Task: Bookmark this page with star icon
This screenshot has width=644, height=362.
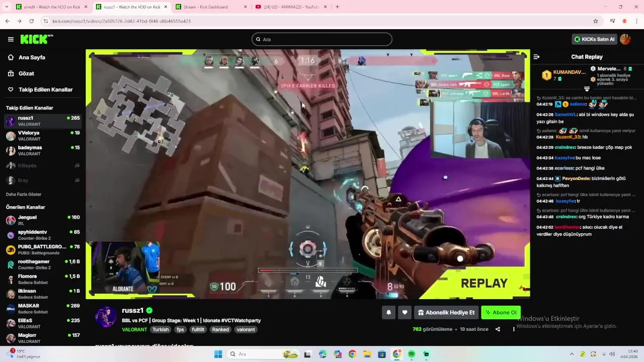Action: [596, 21]
